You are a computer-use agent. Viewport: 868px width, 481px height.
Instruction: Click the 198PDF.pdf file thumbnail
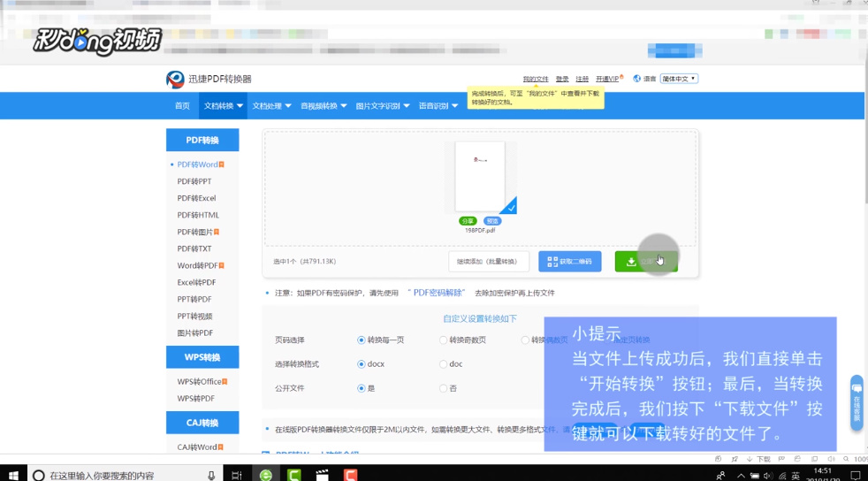pyautogui.click(x=480, y=177)
